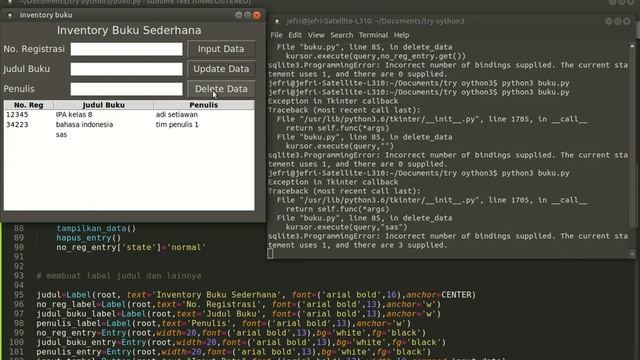Close the terminal window
The width and height of the screenshot is (640, 360).
tap(627, 21)
